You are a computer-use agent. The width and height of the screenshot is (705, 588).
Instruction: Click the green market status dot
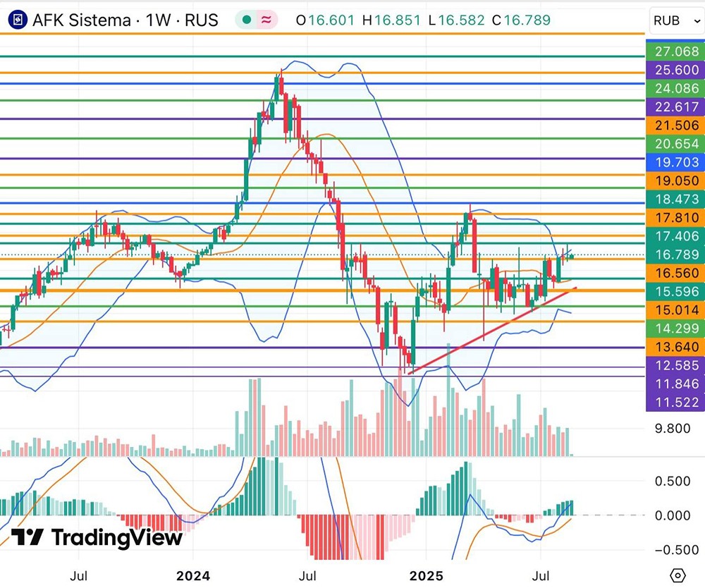(246, 20)
